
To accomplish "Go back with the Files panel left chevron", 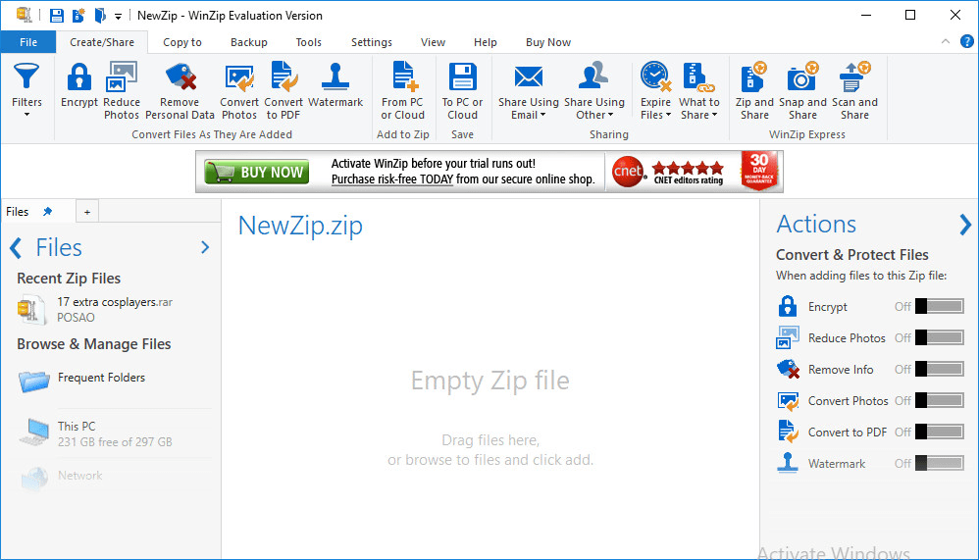I will tap(16, 248).
